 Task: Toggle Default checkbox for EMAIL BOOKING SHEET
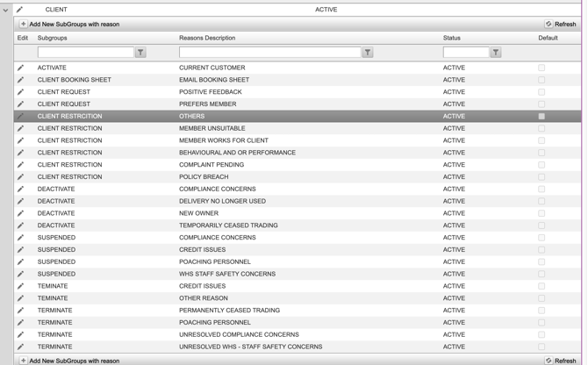(x=541, y=80)
